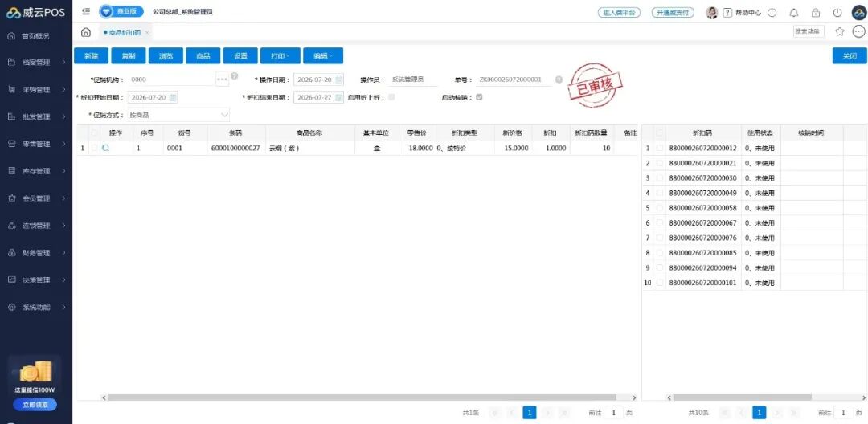Click the 新建 button
The height and width of the screenshot is (424, 868).
click(x=92, y=56)
